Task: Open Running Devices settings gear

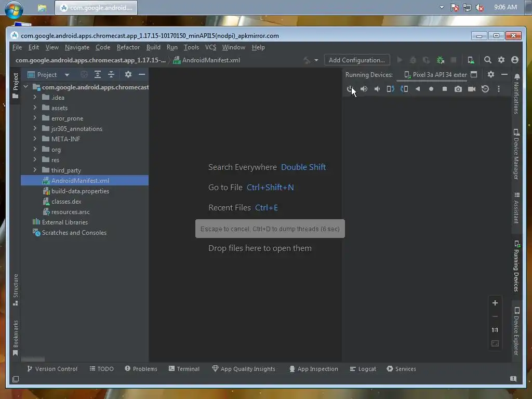Action: pyautogui.click(x=490, y=74)
